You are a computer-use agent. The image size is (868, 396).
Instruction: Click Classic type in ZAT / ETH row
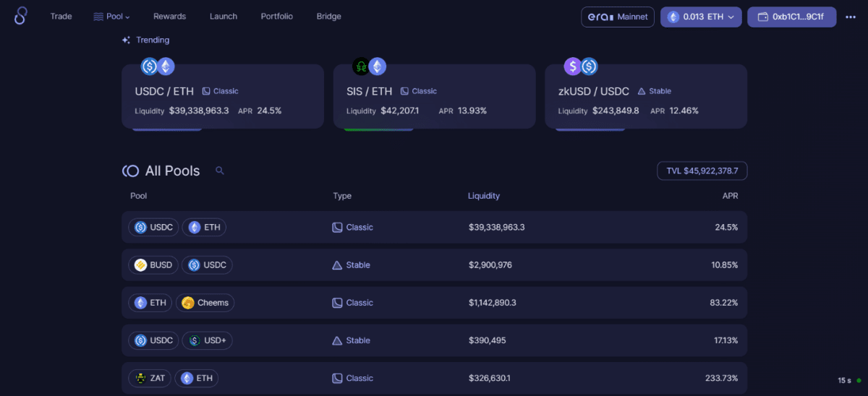coord(352,378)
